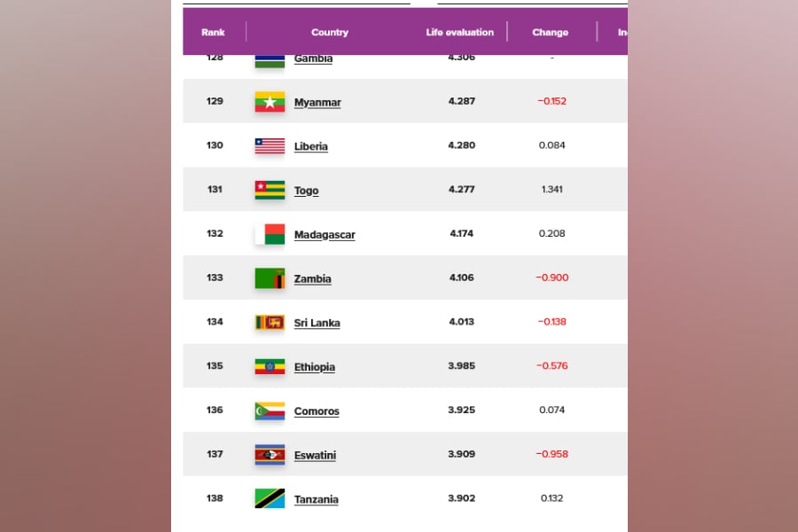The height and width of the screenshot is (532, 798).
Task: Visit the Eswatini country link
Action: [x=315, y=456]
